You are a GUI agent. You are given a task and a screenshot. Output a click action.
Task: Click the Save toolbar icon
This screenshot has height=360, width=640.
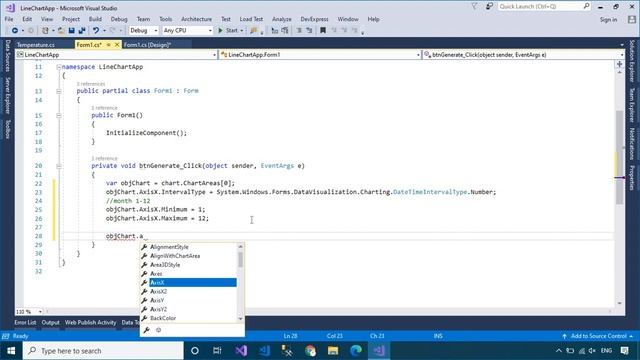(71, 31)
